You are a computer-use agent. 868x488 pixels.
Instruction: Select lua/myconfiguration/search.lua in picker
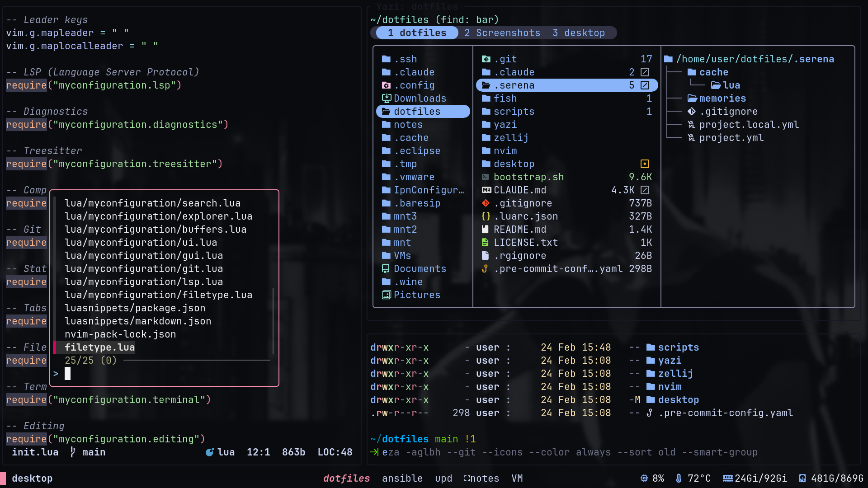[x=152, y=203]
